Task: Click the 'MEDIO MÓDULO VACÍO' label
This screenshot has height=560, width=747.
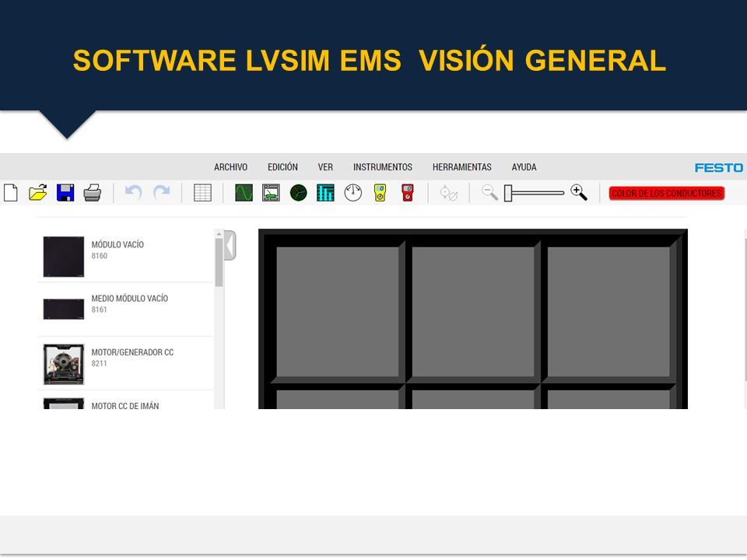Action: [x=130, y=299]
